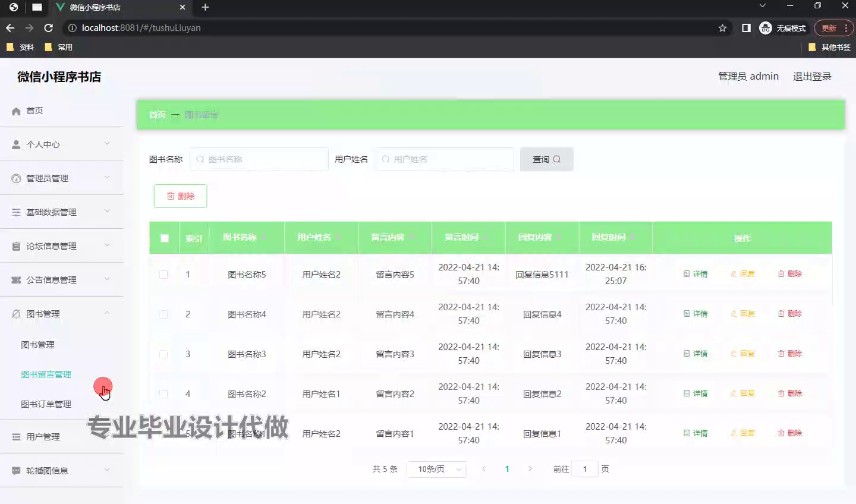Click previous page arrow in pagination
856x504 pixels.
(x=484, y=469)
